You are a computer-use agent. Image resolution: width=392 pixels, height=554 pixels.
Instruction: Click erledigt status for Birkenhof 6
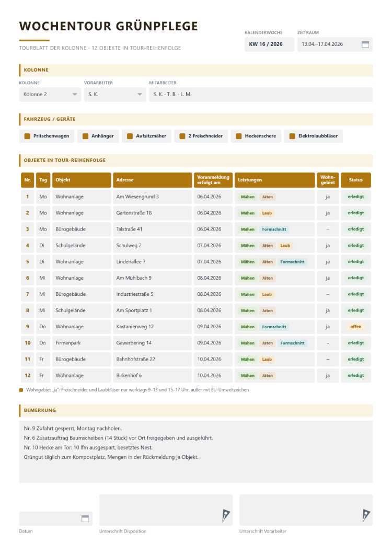(355, 376)
